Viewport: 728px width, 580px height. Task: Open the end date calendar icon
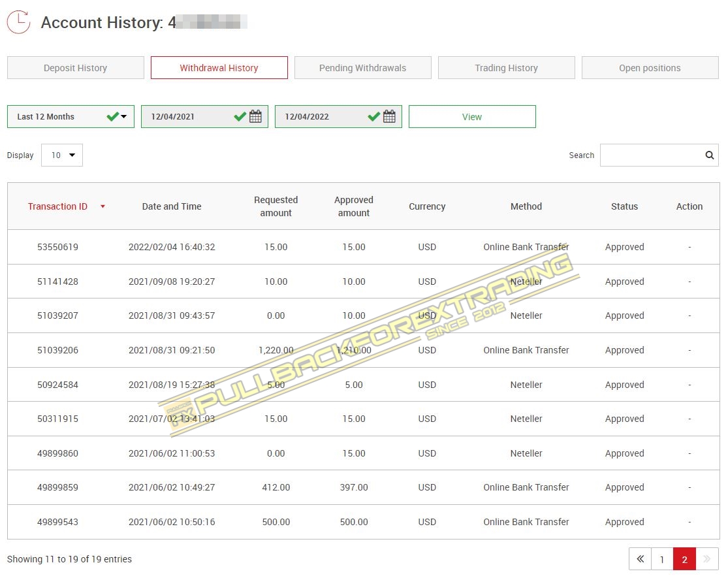coord(389,117)
